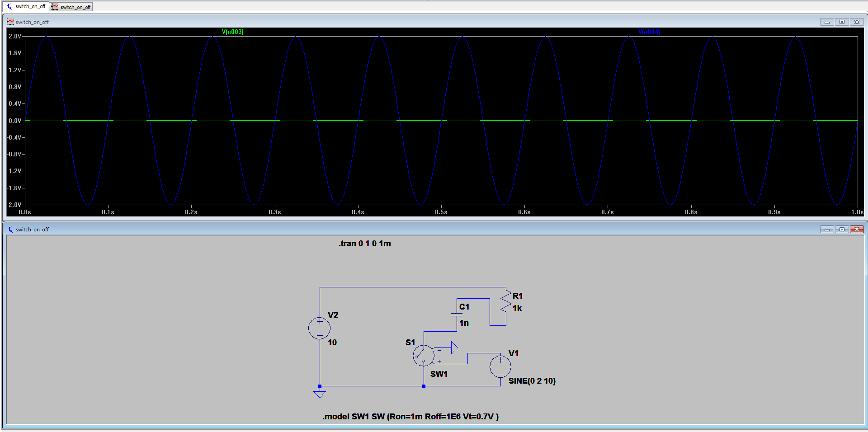The height and width of the screenshot is (432, 868).
Task: Click the V(n003) green trace label
Action: click(x=232, y=32)
